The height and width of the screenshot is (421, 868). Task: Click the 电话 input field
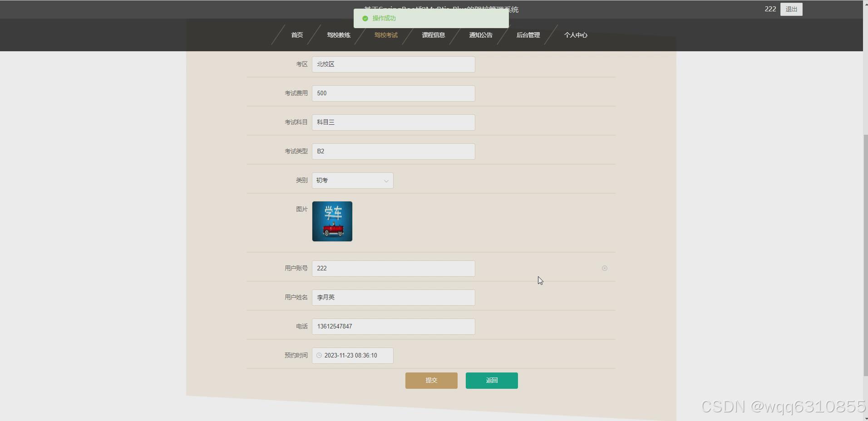[x=394, y=327]
